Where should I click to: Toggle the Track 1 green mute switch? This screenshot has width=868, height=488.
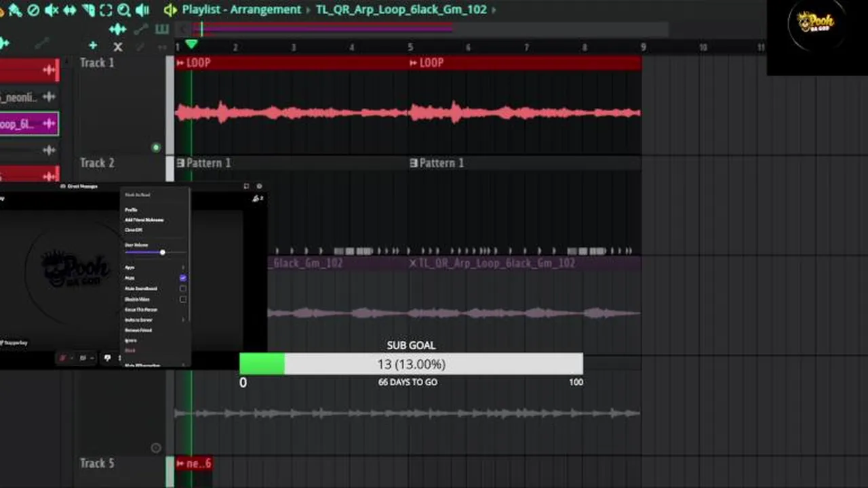(156, 148)
